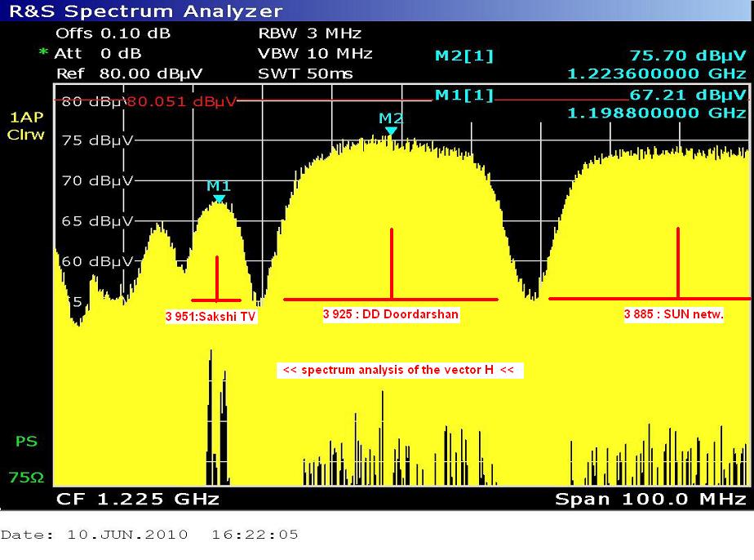Click the RBW 3 MHz setting
Image resolution: width=754 pixels, height=560 pixels.
coord(309,33)
